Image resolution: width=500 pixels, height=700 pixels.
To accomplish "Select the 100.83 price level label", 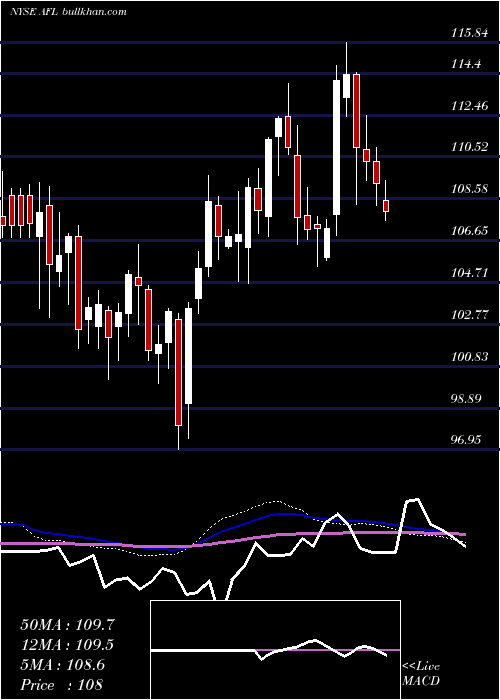I will coord(470,357).
